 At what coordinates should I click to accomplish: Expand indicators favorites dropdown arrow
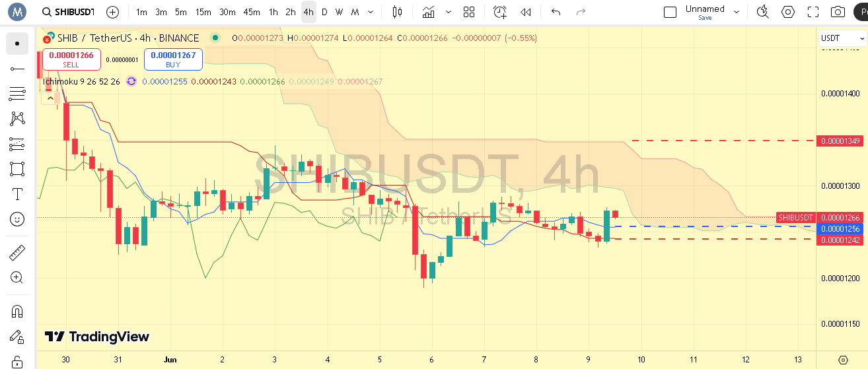(x=449, y=12)
